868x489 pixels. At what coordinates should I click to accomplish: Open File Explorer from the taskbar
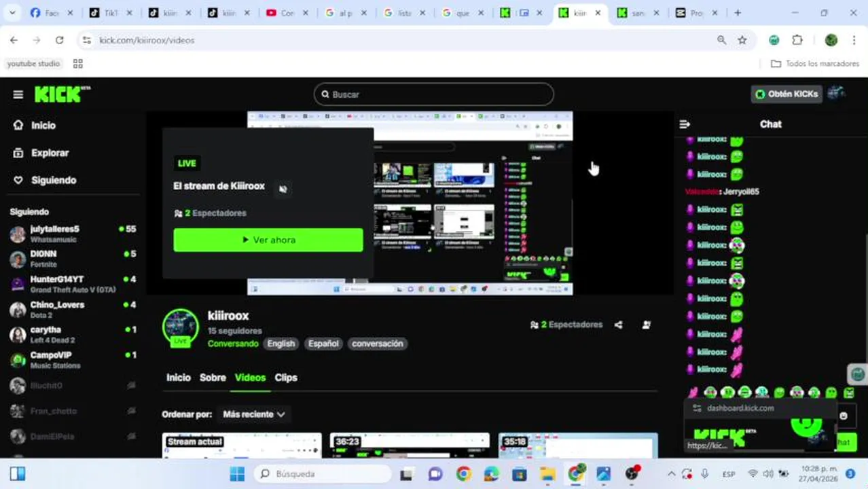pos(547,474)
